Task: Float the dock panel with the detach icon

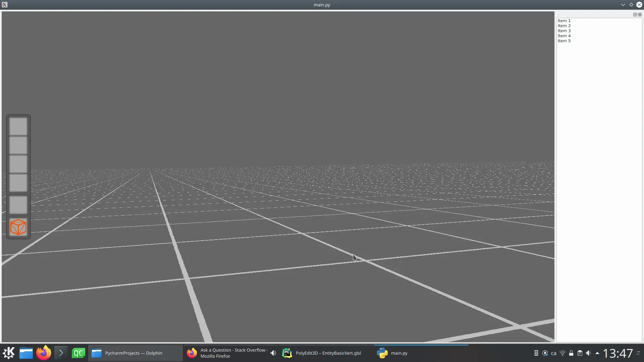Action: [635, 15]
